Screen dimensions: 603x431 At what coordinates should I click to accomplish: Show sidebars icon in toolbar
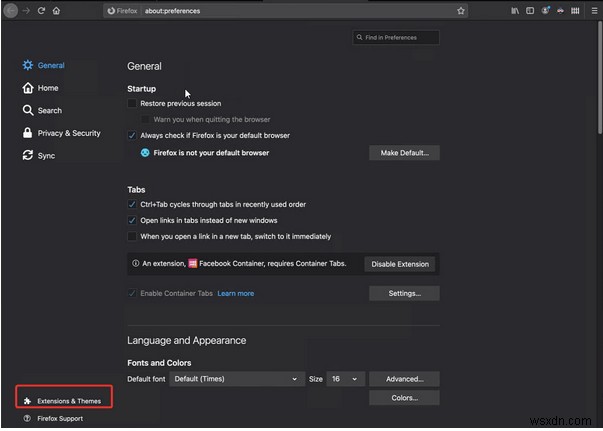click(x=530, y=11)
